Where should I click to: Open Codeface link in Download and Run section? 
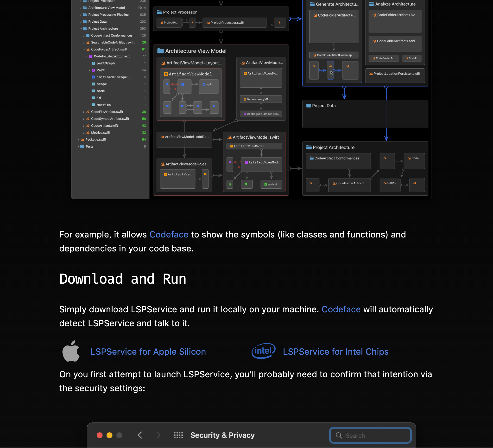click(x=341, y=309)
